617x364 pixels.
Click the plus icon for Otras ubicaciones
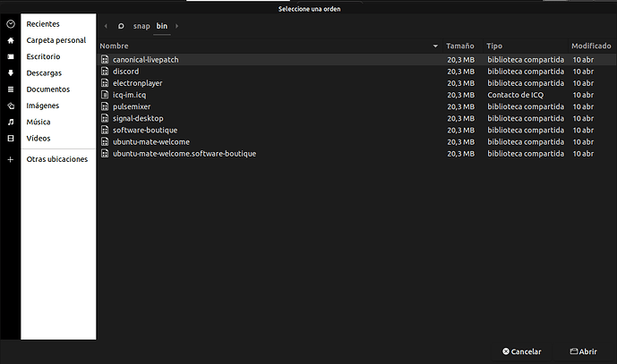point(11,159)
